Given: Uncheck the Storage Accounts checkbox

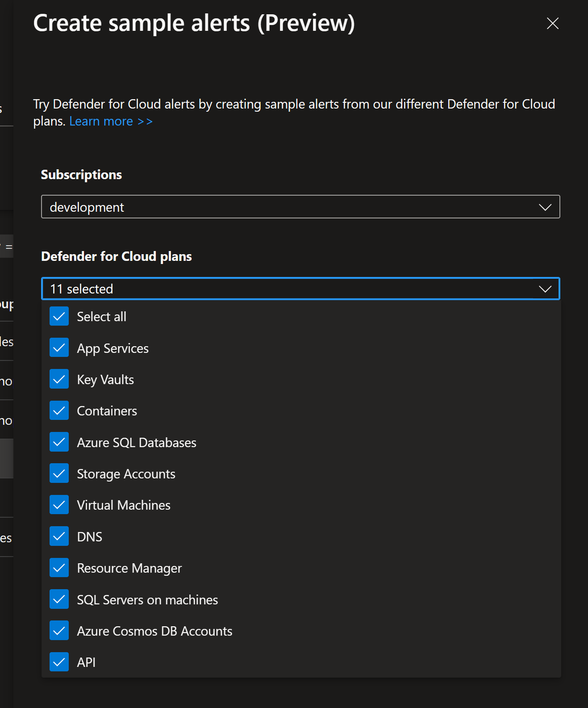Looking at the screenshot, I should pyautogui.click(x=59, y=474).
